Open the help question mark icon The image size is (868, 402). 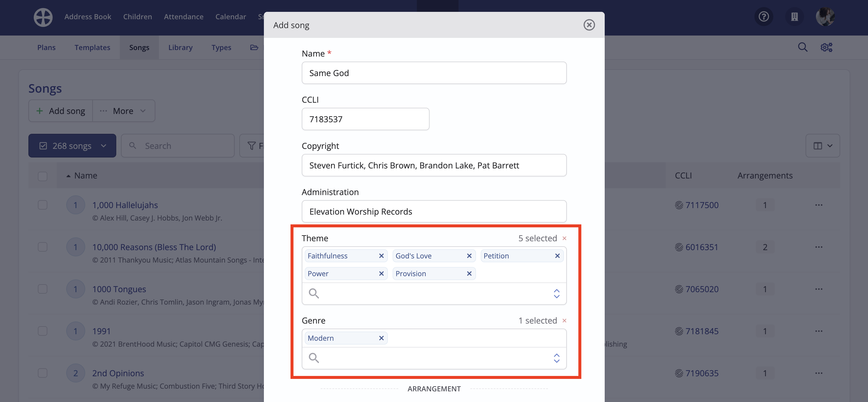764,17
